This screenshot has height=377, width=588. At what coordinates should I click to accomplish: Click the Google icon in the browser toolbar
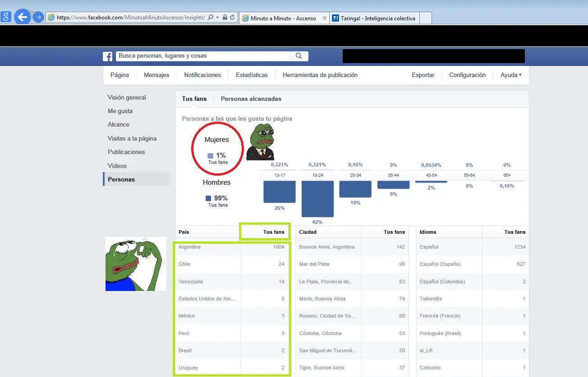coord(6,18)
